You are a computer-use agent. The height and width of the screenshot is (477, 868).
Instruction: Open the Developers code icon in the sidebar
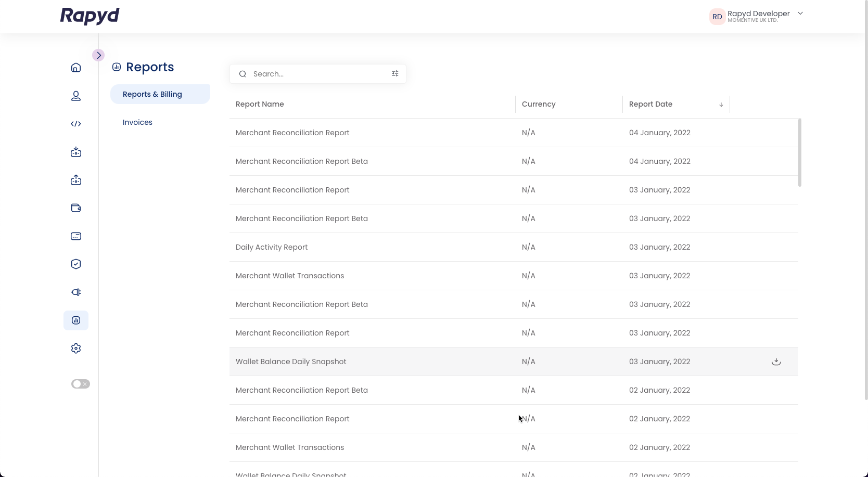click(76, 124)
